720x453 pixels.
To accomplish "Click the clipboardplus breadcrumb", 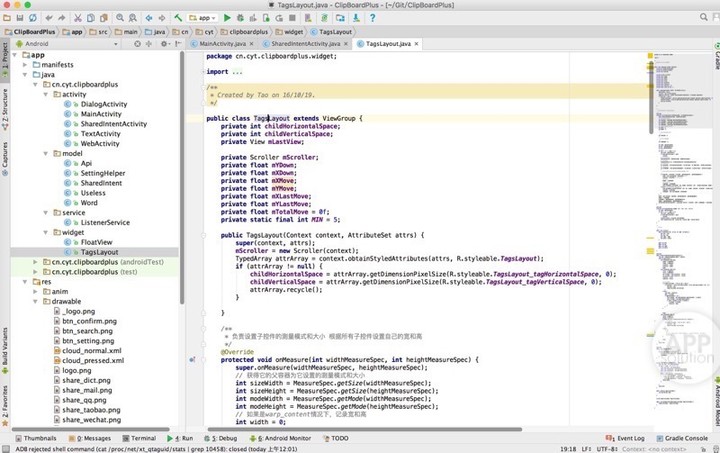I will tap(245, 32).
